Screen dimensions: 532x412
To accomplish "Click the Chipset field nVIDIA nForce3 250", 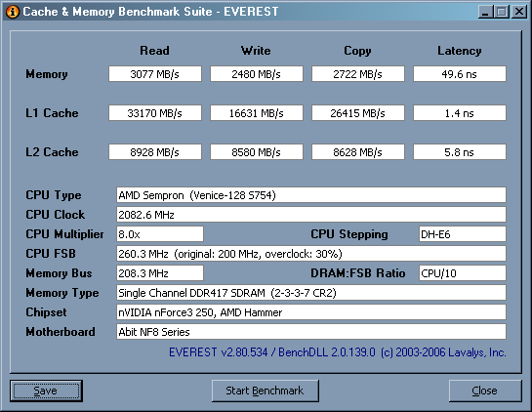I will point(311,312).
